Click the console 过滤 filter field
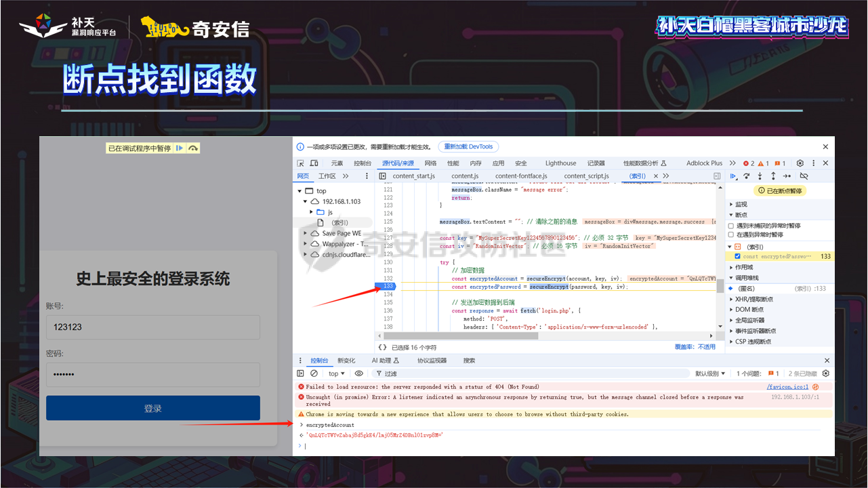Viewport: 868px width, 488px height. (x=532, y=373)
